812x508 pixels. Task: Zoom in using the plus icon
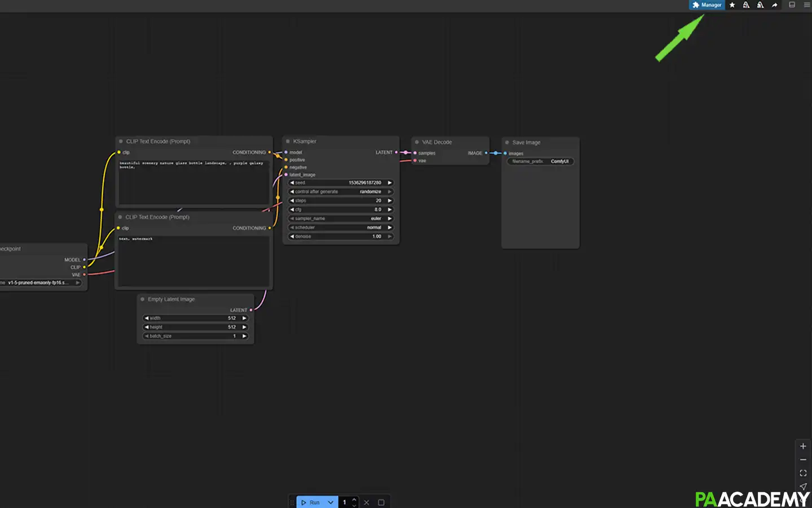(803, 446)
